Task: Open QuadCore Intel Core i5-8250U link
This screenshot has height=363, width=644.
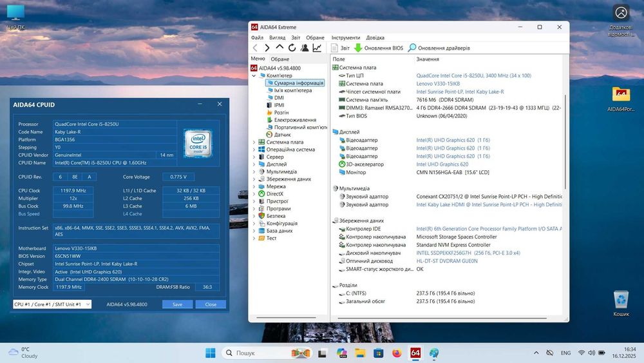Action: pos(473,75)
